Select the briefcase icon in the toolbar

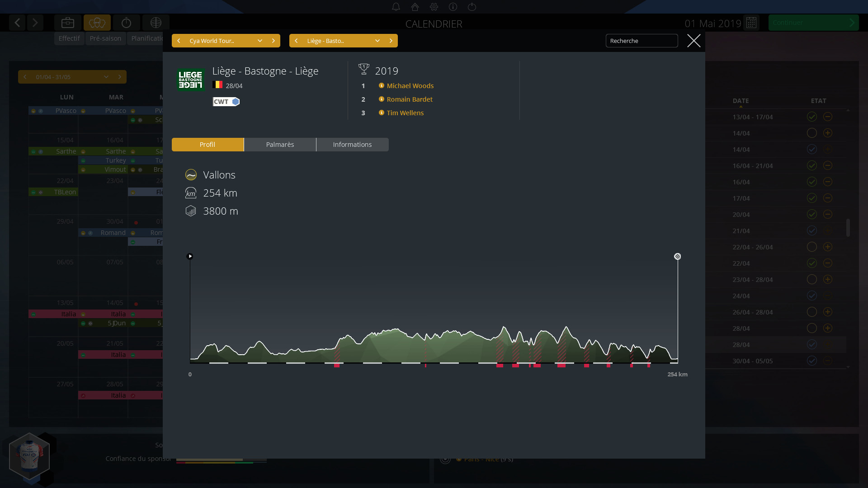click(x=67, y=23)
